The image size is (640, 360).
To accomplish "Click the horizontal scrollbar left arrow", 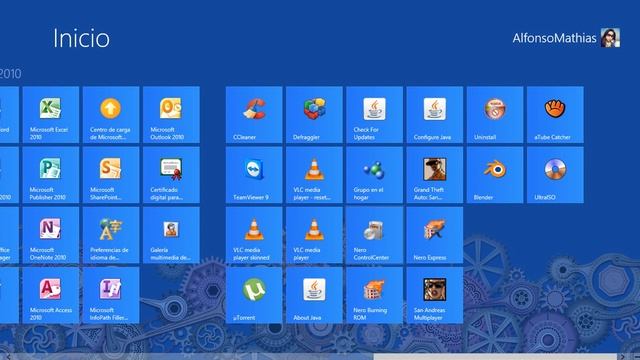I will 7,357.
